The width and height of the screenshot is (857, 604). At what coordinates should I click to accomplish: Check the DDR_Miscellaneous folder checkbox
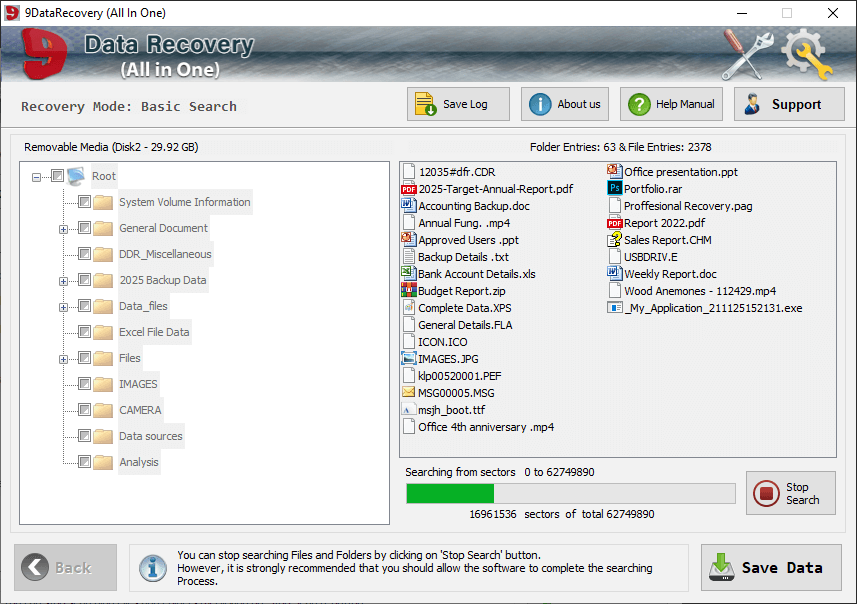[84, 254]
